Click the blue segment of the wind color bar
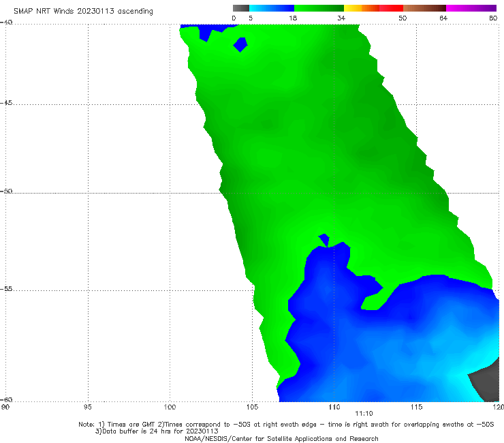The height and width of the screenshot is (443, 504). [x=272, y=8]
